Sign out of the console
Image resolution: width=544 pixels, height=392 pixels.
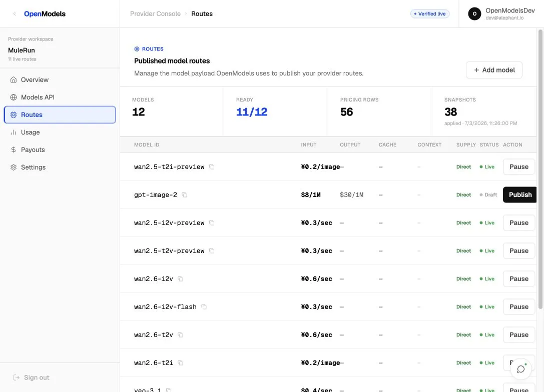(31, 377)
